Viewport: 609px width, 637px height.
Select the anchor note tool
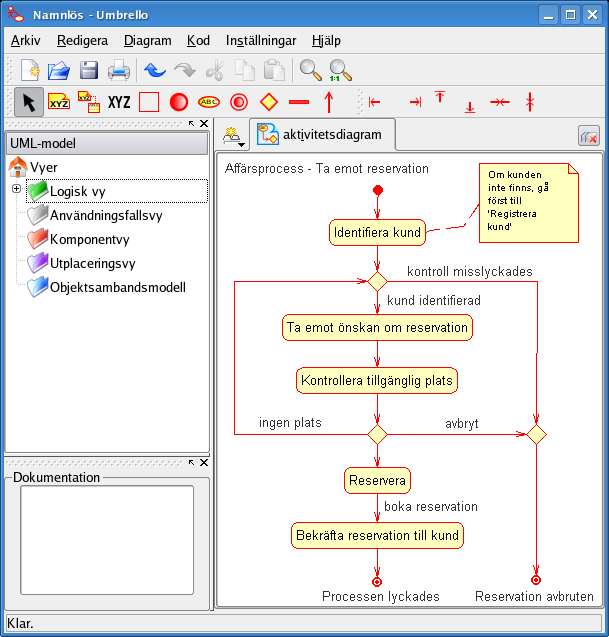click(89, 102)
